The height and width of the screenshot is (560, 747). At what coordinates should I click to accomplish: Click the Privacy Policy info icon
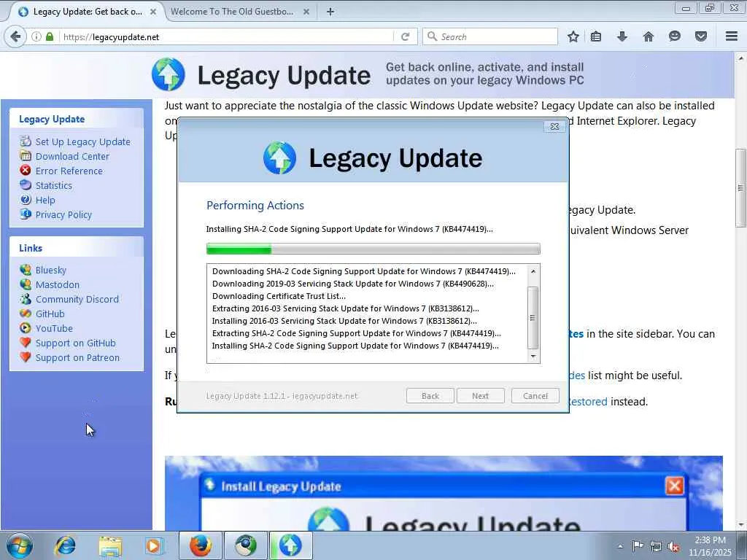click(x=26, y=214)
